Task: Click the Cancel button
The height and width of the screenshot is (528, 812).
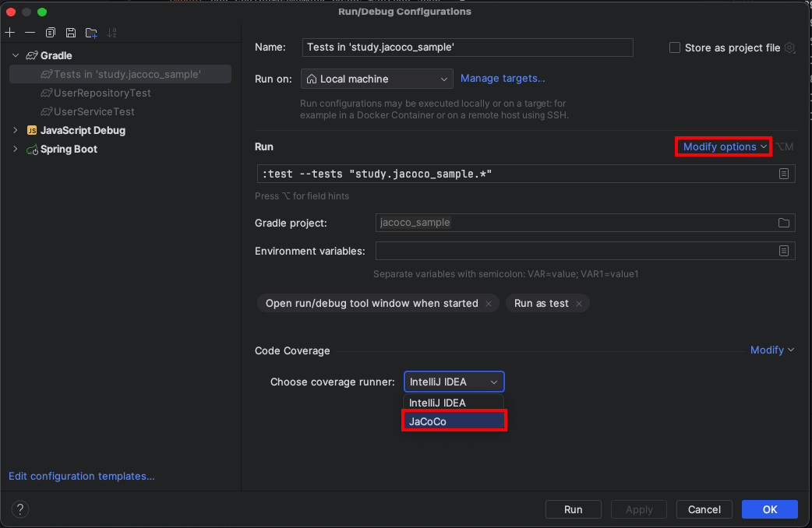Action: pos(704,509)
